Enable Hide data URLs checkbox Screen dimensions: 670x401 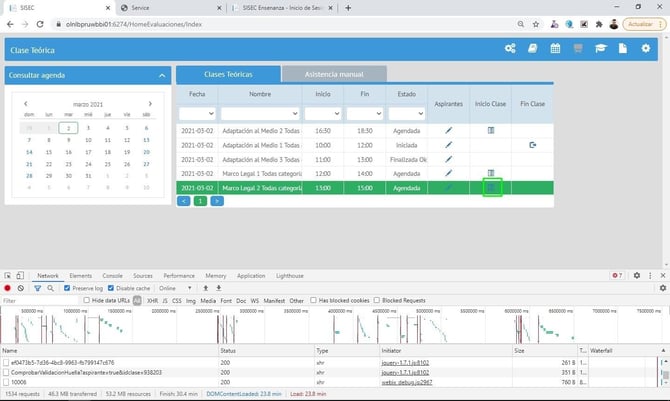click(x=87, y=300)
